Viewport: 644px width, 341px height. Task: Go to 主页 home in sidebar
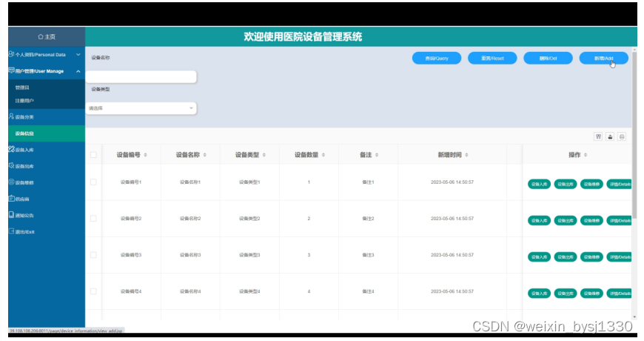(x=47, y=36)
